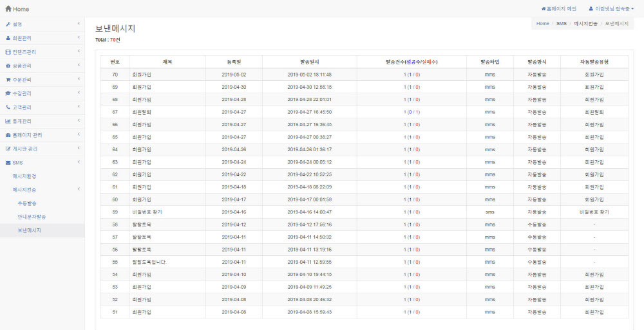The width and height of the screenshot is (644, 330).
Task: Click title 회원탈퇴 in row 67
Action: [x=142, y=112]
